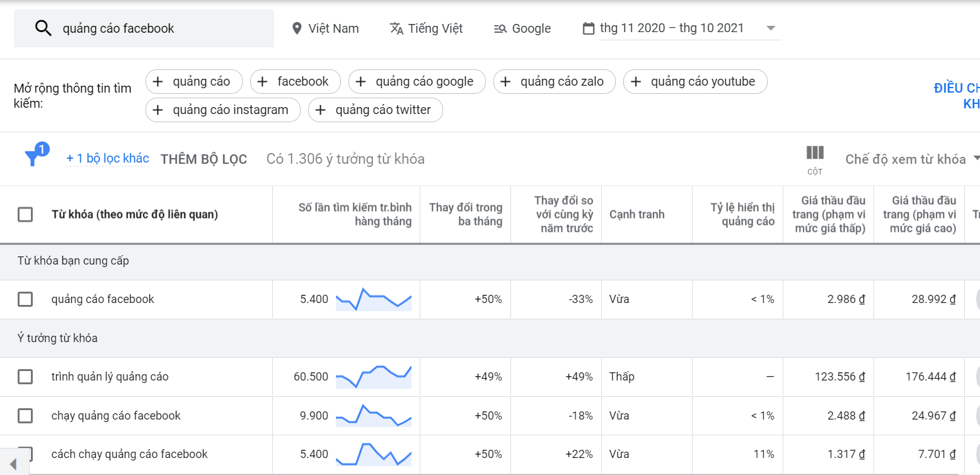Click keyword 'cách chạy quảng cáo facebook'
The height and width of the screenshot is (475, 980).
point(129,454)
